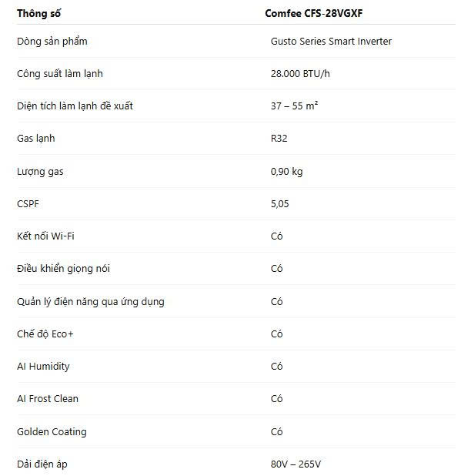Select the 'CSPF' row label
This screenshot has width=461, height=476.
click(x=28, y=203)
